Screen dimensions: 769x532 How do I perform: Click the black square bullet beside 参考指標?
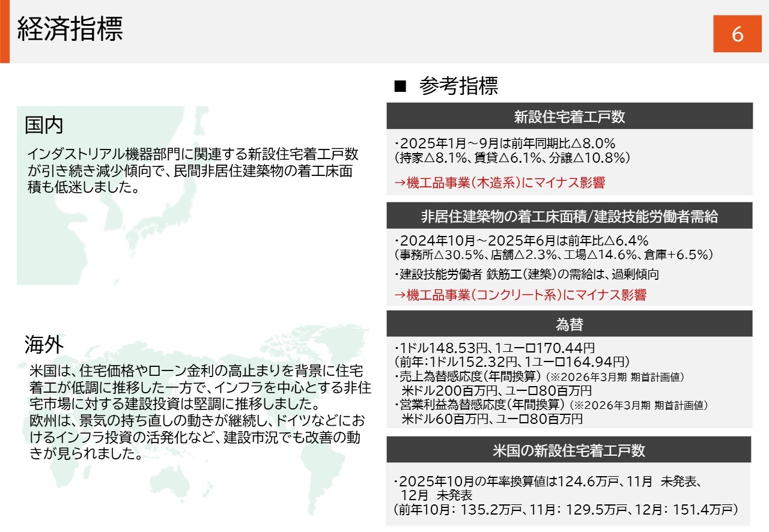(400, 87)
